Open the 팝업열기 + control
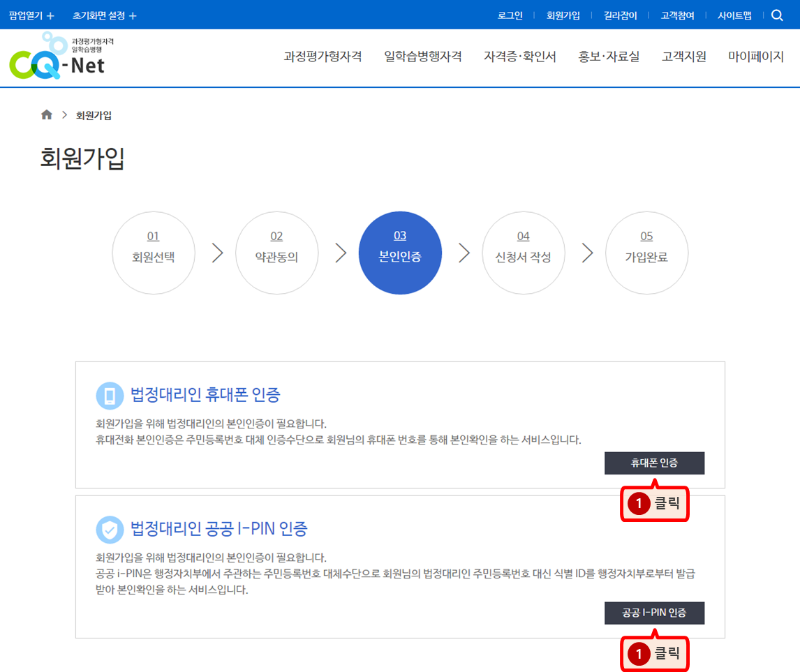This screenshot has width=800, height=672. (31, 16)
